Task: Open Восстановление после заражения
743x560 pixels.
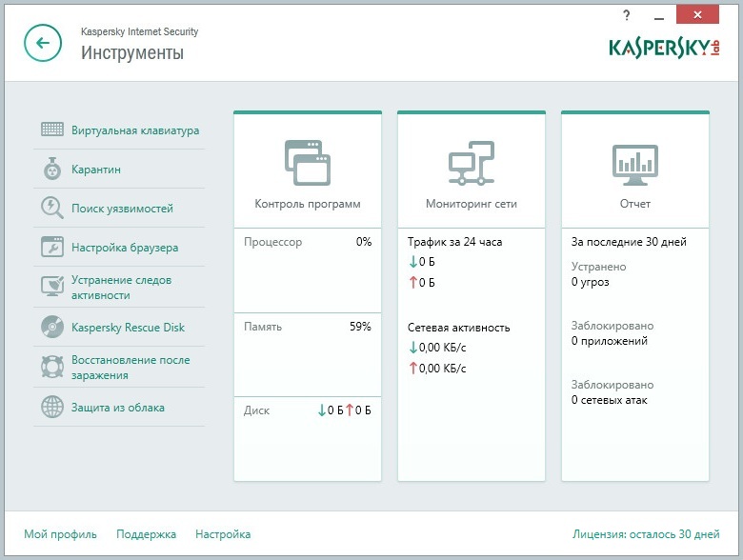Action: (131, 368)
